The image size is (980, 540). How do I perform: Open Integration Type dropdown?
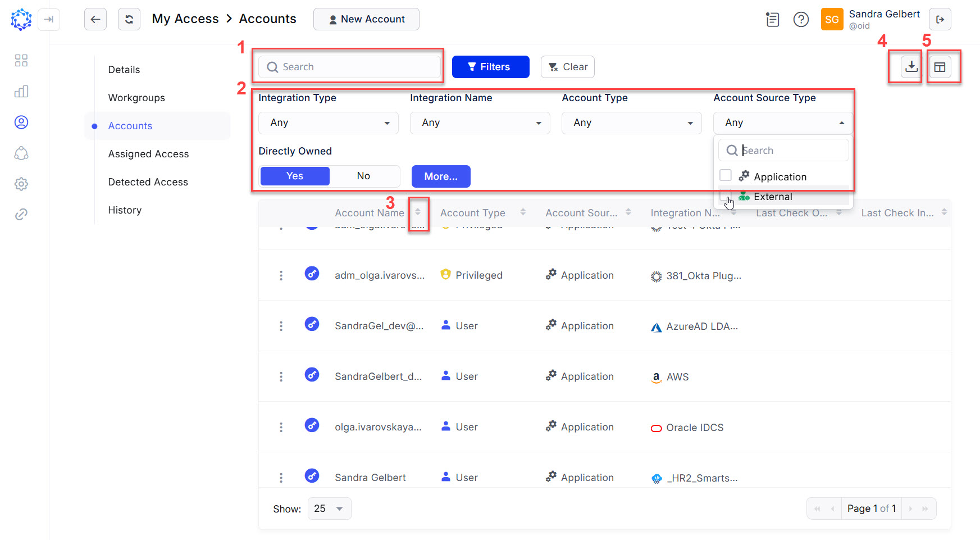click(x=329, y=122)
